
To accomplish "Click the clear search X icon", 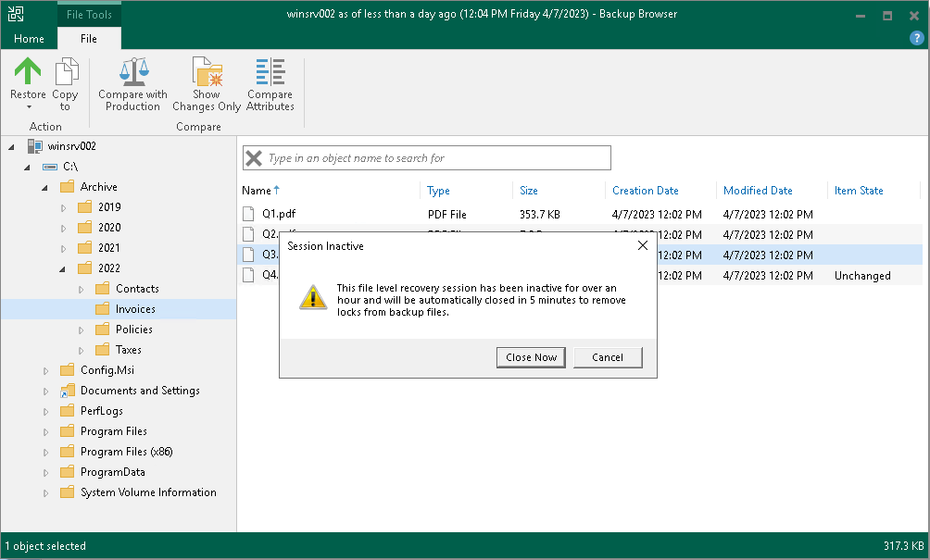I will [x=253, y=157].
